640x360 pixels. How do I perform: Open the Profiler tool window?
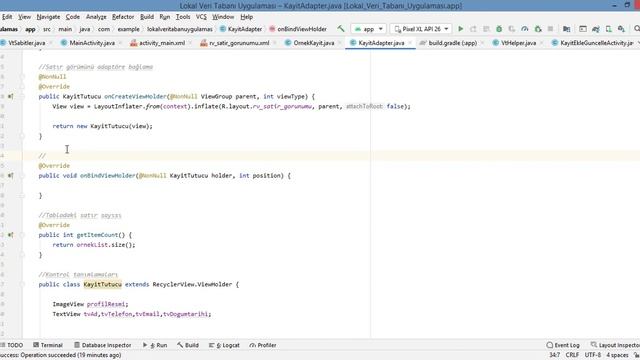point(262,345)
